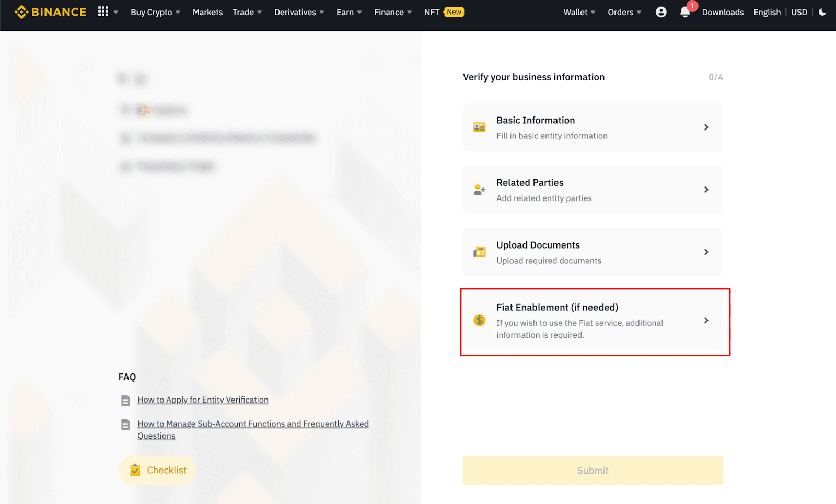This screenshot has width=836, height=504.
Task: Click the FAQ heading
Action: 127,377
